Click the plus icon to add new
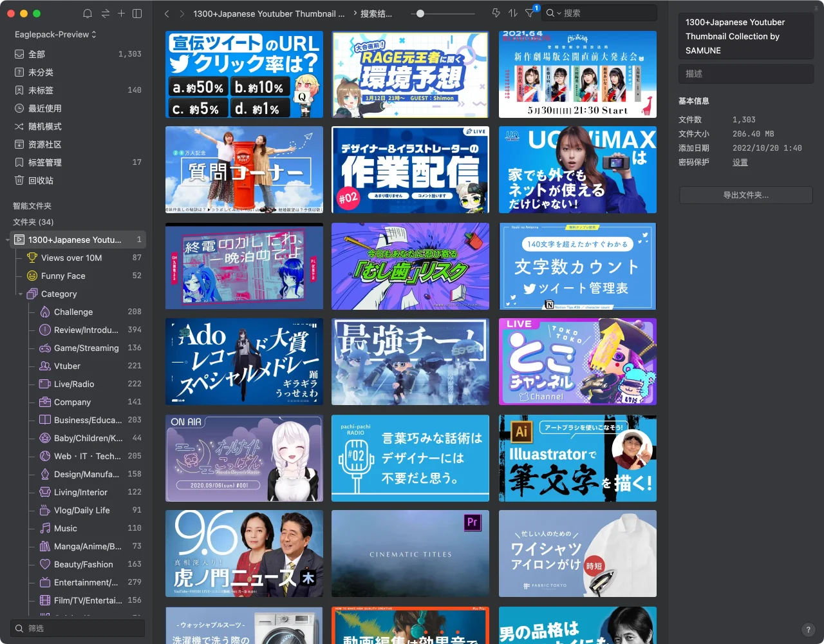The height and width of the screenshot is (644, 824). coord(121,14)
